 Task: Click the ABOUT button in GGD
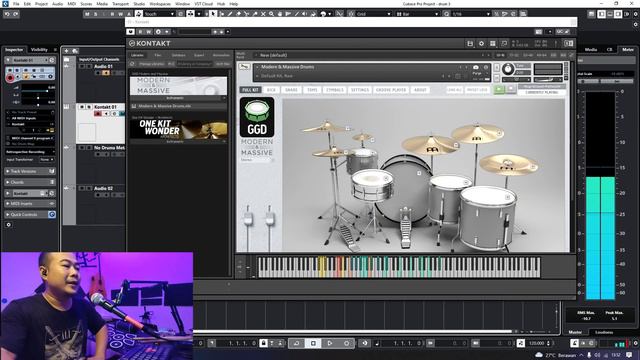[420, 90]
